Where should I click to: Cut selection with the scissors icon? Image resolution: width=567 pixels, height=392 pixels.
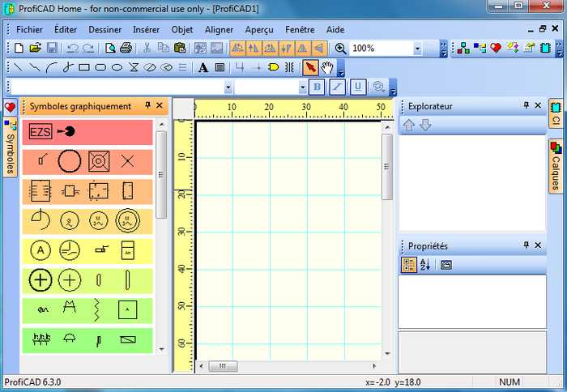pos(147,48)
